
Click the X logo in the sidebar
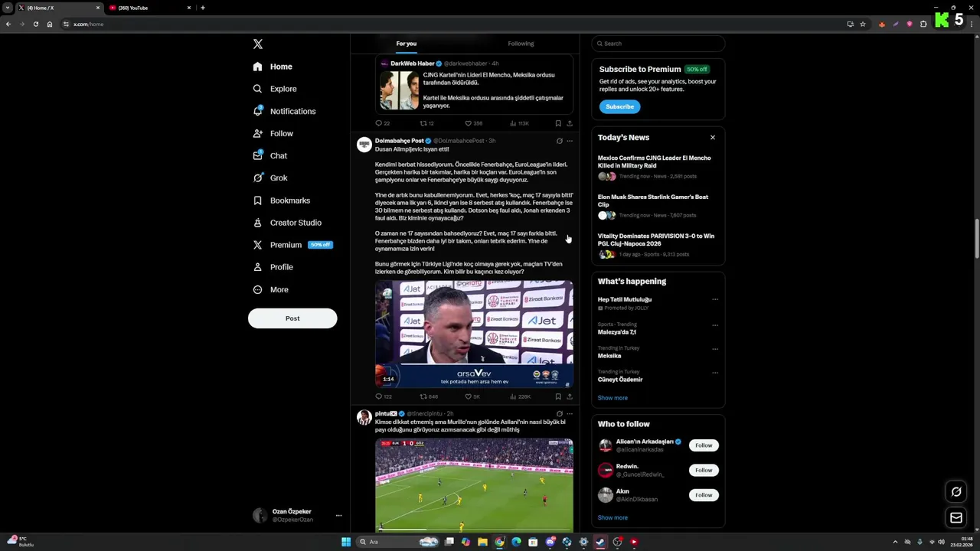(x=258, y=44)
